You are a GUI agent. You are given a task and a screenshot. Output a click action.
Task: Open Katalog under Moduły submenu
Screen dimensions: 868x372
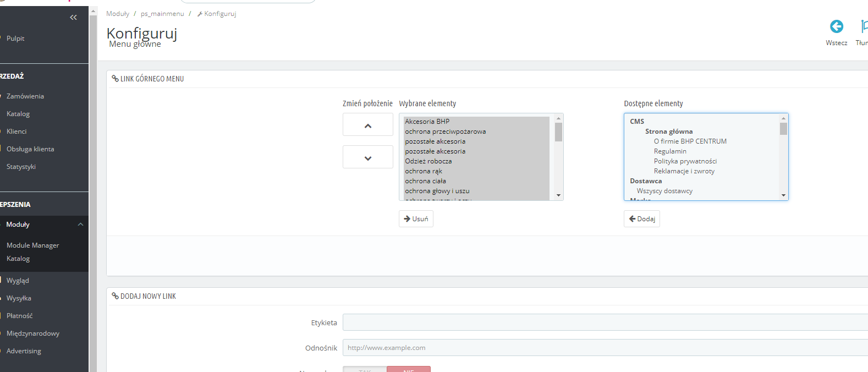[x=18, y=259]
